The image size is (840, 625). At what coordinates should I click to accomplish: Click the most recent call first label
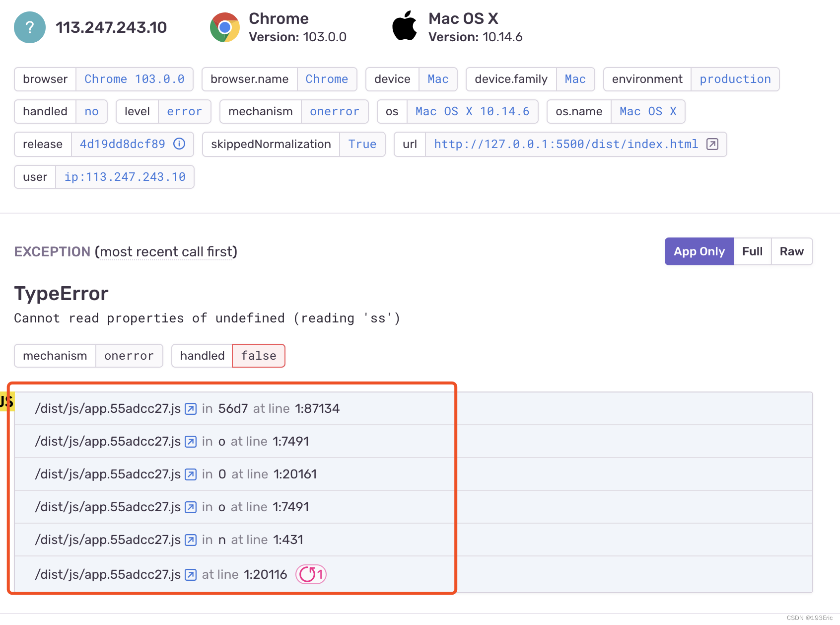click(x=166, y=252)
